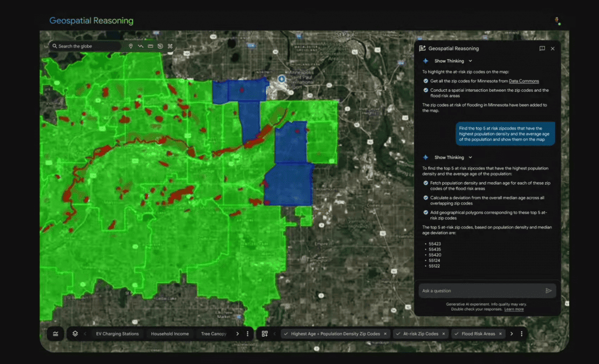The image size is (599, 364).
Task: Click the Learn more link
Action: coord(514,309)
